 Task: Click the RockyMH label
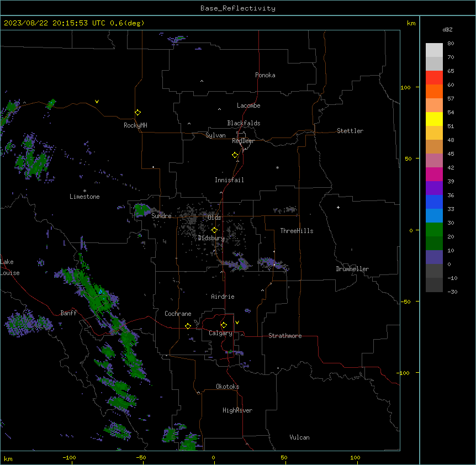click(135, 125)
